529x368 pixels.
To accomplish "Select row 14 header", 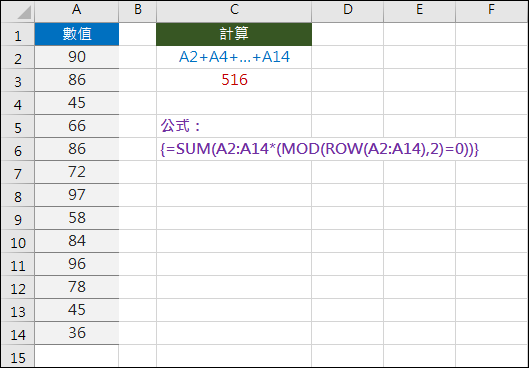I will coord(18,333).
